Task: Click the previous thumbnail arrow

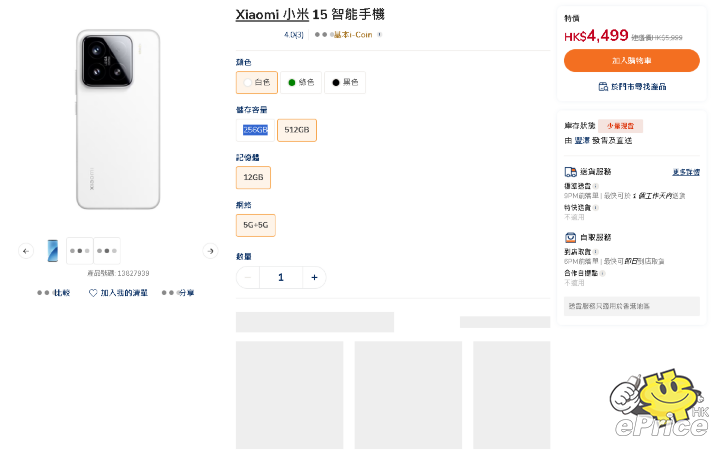Action: coord(27,251)
